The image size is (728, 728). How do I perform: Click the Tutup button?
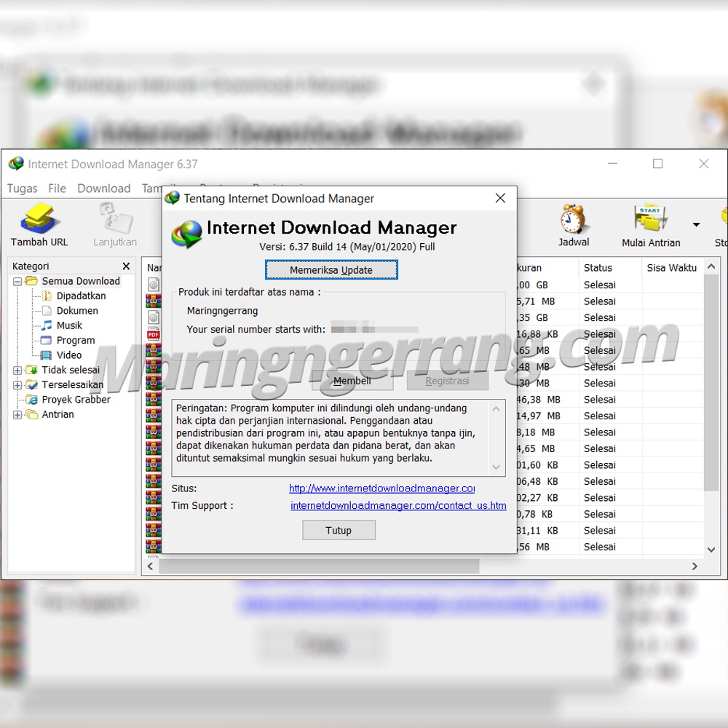click(339, 530)
